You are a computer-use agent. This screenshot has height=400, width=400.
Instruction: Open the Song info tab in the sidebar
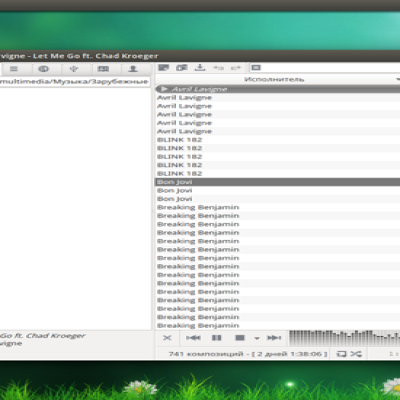tap(103, 69)
